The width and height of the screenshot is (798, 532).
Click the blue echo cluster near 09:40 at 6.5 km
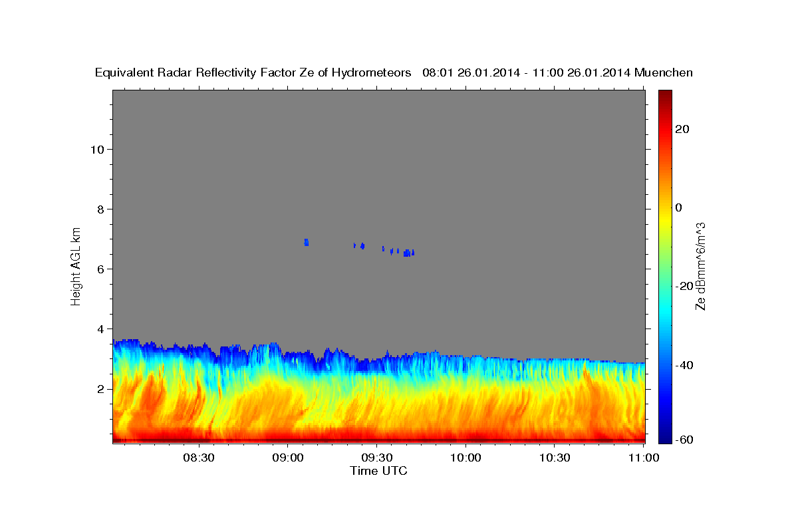pos(409,253)
